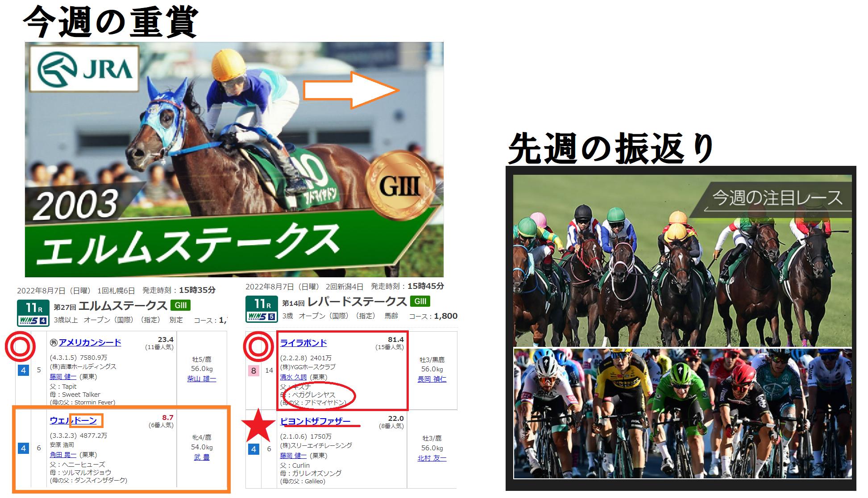868x498 pixels.
Task: Click jockey link 武 豊
Action: click(202, 457)
